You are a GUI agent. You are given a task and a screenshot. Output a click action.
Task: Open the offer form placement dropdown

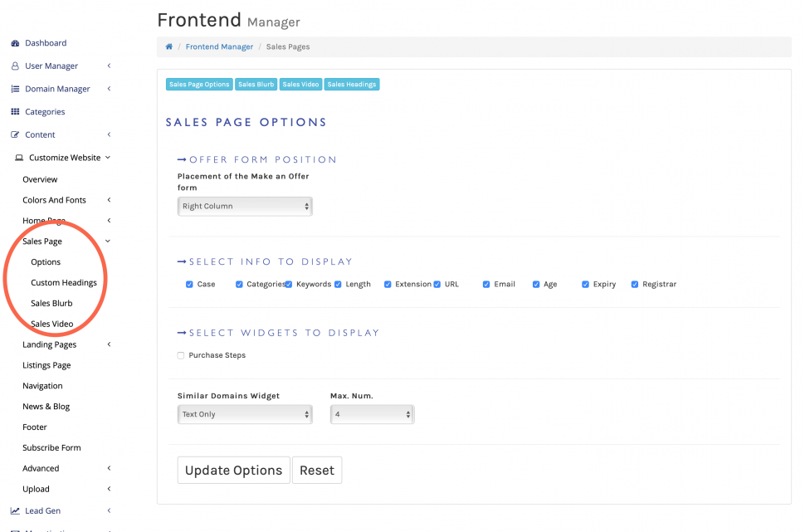(245, 206)
